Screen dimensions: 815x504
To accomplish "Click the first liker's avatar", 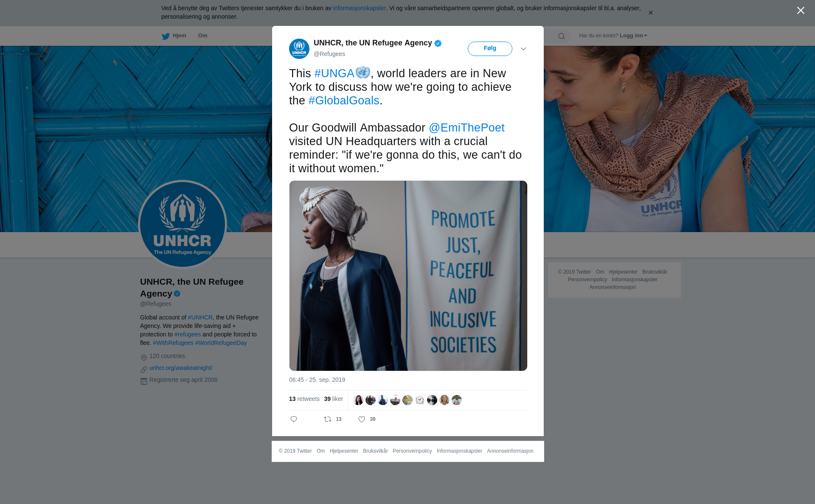I will pos(358,400).
